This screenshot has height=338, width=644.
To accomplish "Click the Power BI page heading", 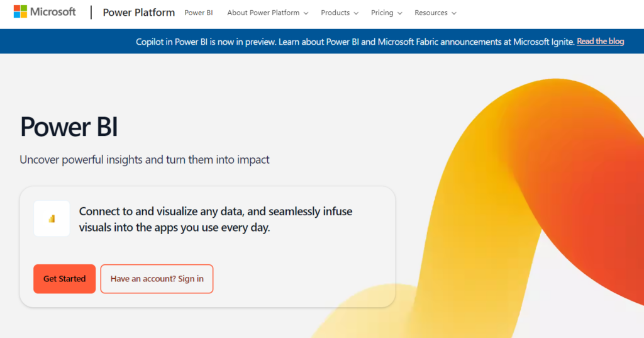I will pyautogui.click(x=69, y=127).
